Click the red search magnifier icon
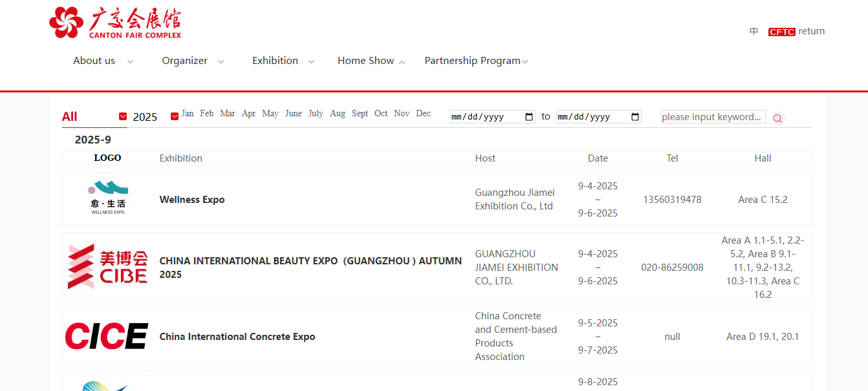 (777, 118)
